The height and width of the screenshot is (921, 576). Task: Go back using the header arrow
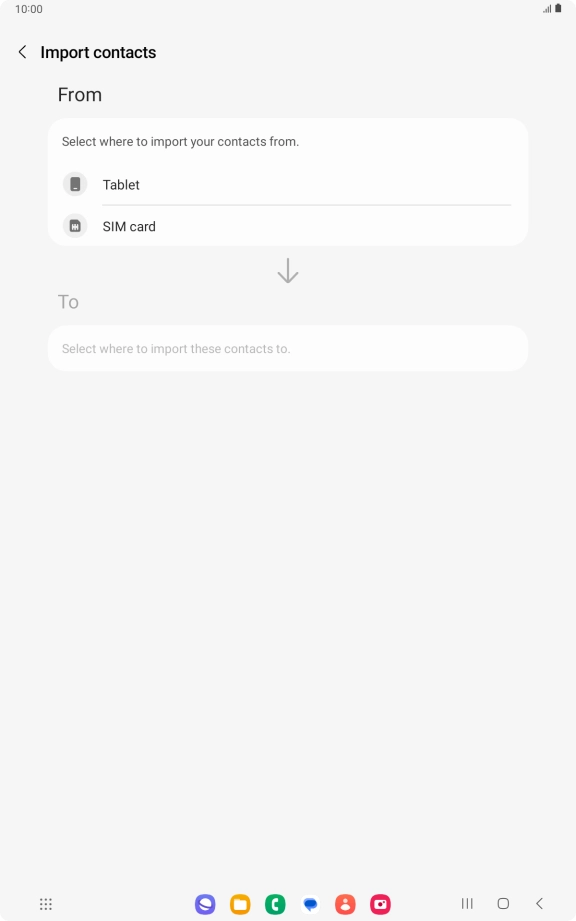22,52
